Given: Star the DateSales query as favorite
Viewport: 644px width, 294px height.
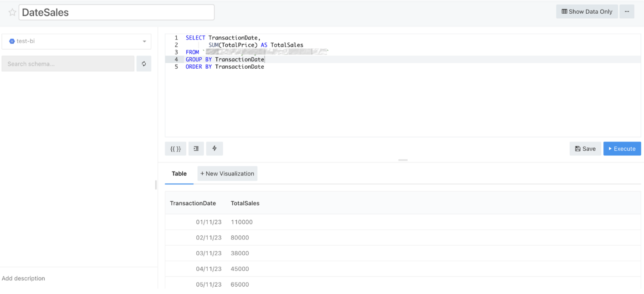Looking at the screenshot, I should click(12, 13).
